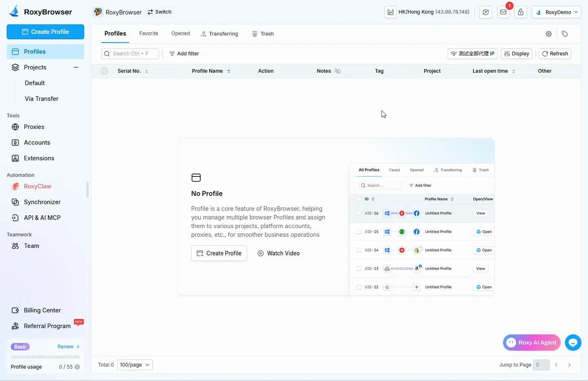The height and width of the screenshot is (381, 588).
Task: Click the workspace avatar beside RoxyBrowser name
Action: (98, 12)
